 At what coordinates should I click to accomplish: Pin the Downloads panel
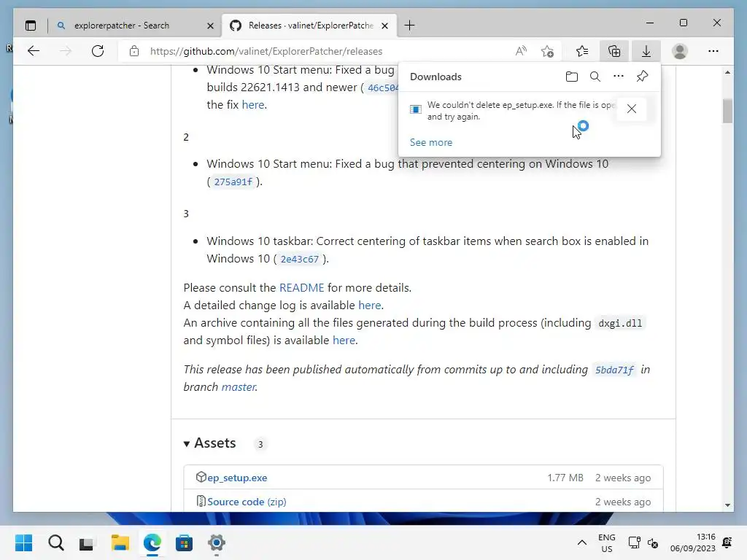tap(642, 76)
